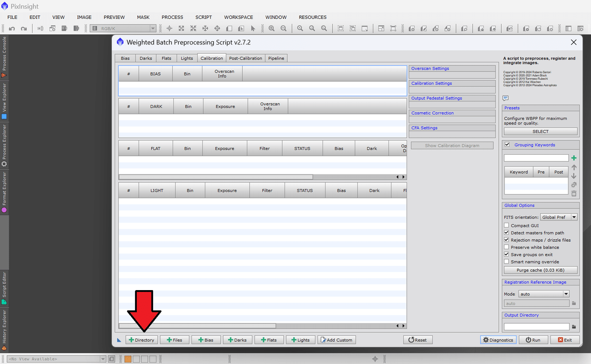Image resolution: width=591 pixels, height=364 pixels.
Task: Click the PixInsight application logo icon
Action: tap(5, 6)
